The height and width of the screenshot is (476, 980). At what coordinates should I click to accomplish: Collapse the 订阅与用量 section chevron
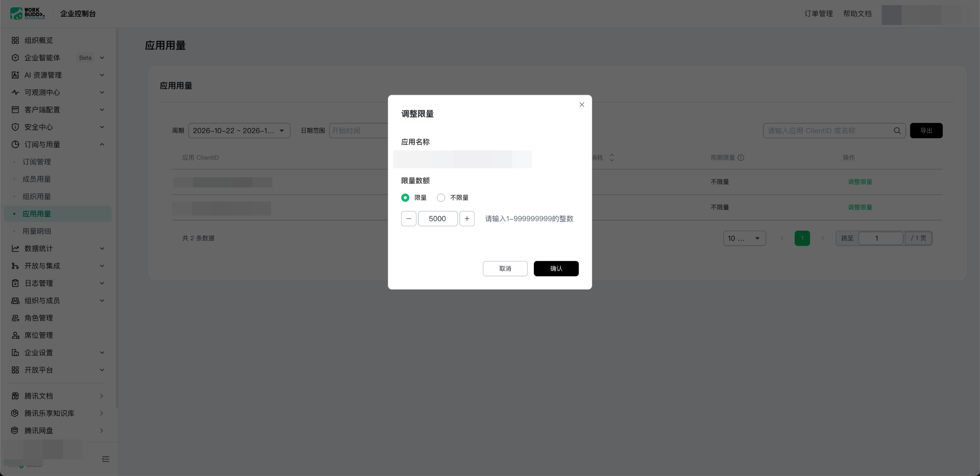click(102, 144)
